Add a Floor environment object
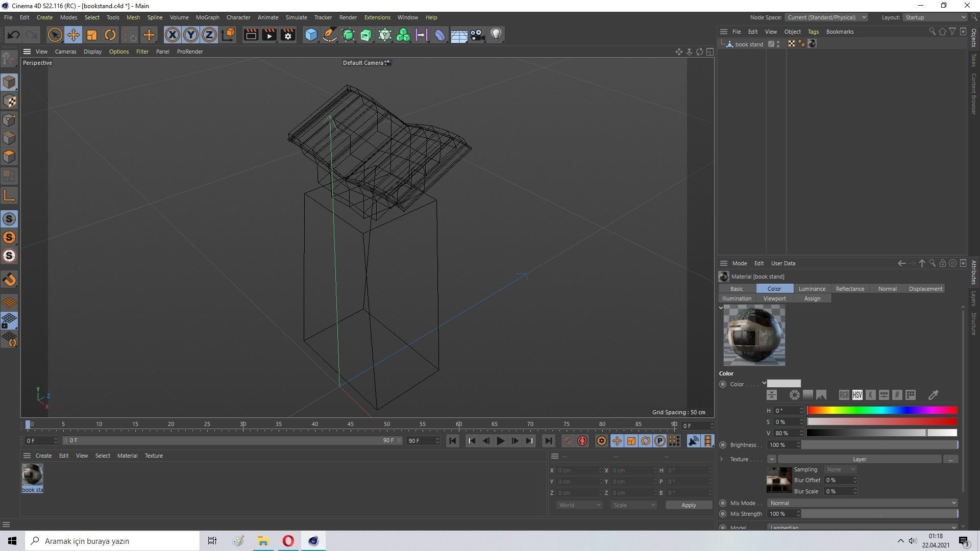 pos(459,35)
